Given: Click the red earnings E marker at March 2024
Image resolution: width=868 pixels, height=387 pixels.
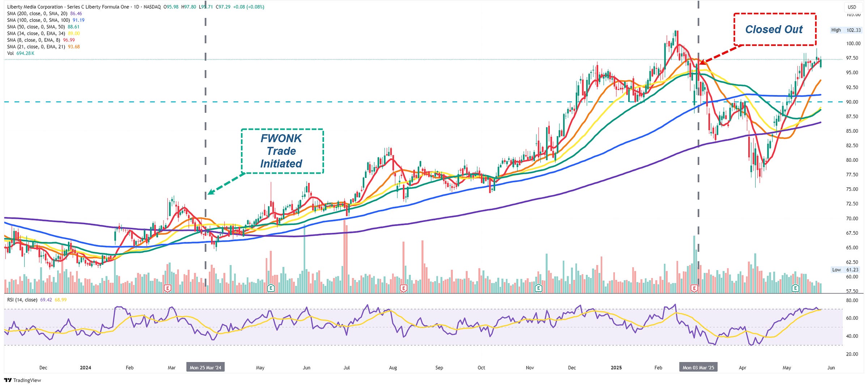Looking at the screenshot, I should (x=167, y=288).
